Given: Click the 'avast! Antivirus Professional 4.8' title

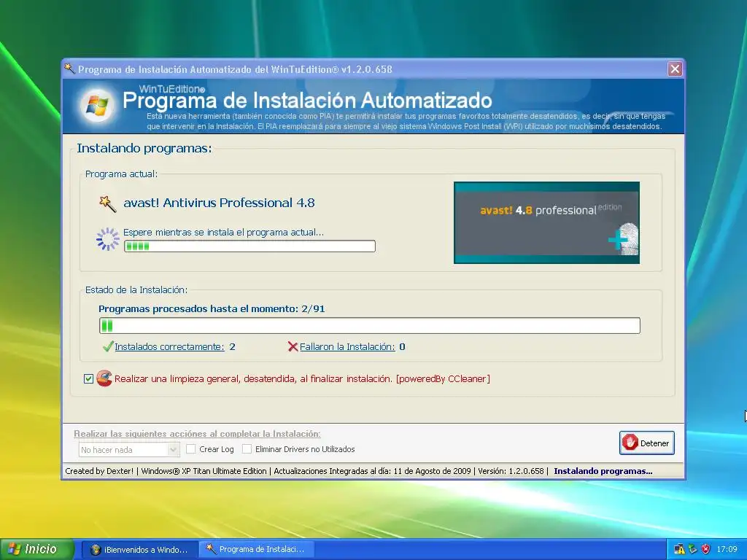Looking at the screenshot, I should [x=219, y=203].
